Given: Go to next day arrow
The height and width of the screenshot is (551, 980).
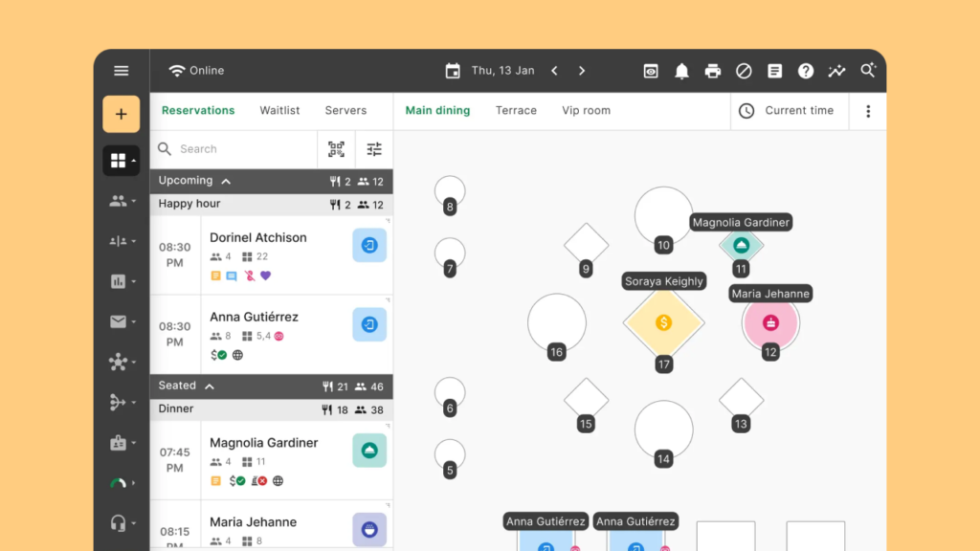Looking at the screenshot, I should click(581, 71).
